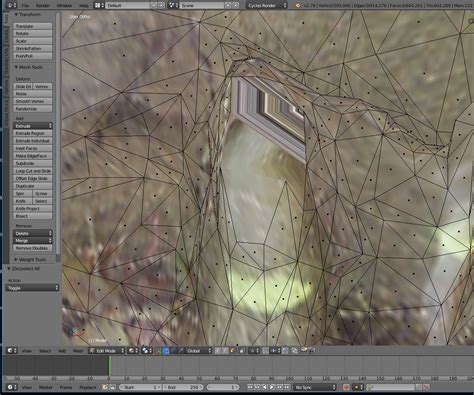
Task: Click the Start frame field
Action: point(140,387)
